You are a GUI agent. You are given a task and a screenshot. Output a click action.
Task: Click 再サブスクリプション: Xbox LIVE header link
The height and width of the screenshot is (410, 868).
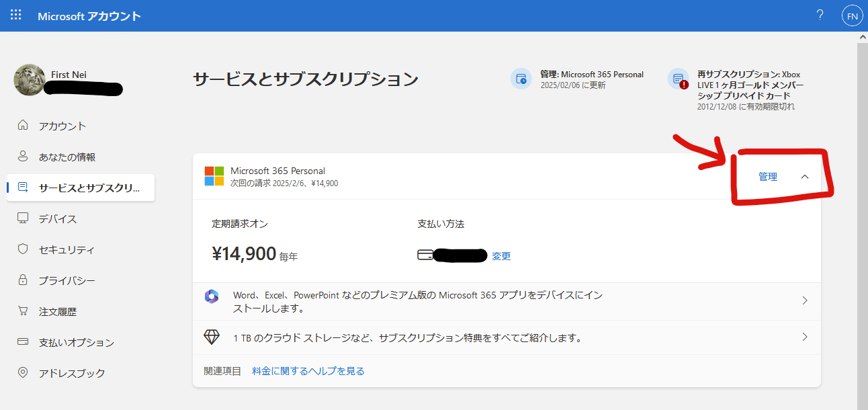[x=750, y=85]
